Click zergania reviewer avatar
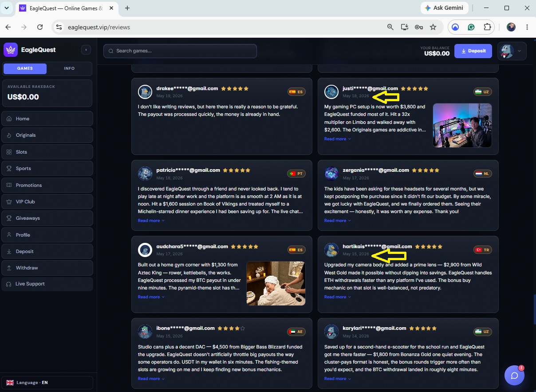The width and height of the screenshot is (536, 392). click(x=331, y=174)
